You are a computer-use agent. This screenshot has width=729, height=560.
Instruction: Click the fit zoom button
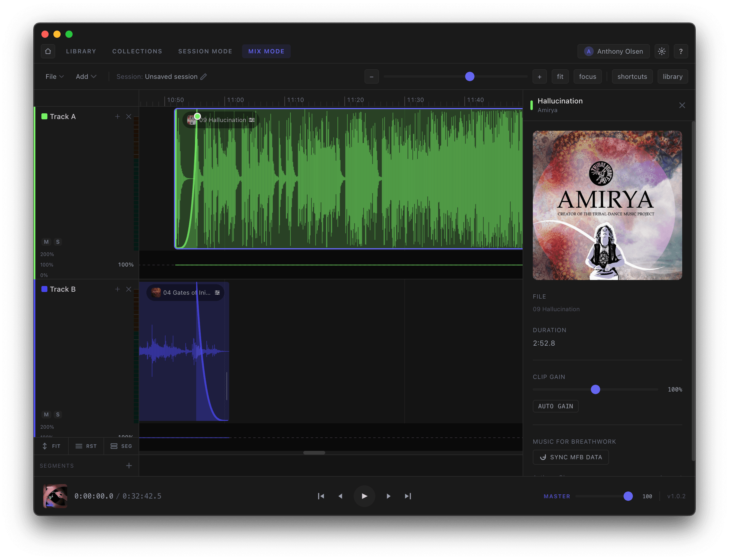coord(560,77)
